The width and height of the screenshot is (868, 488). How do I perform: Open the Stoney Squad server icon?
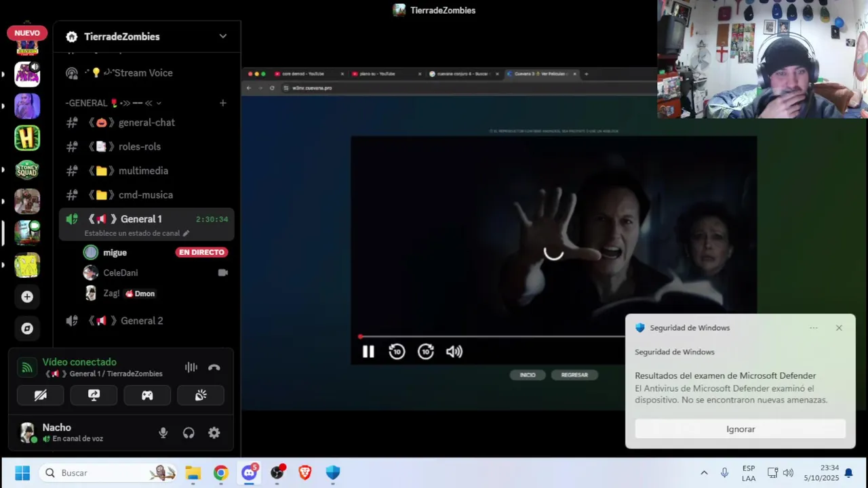click(27, 169)
